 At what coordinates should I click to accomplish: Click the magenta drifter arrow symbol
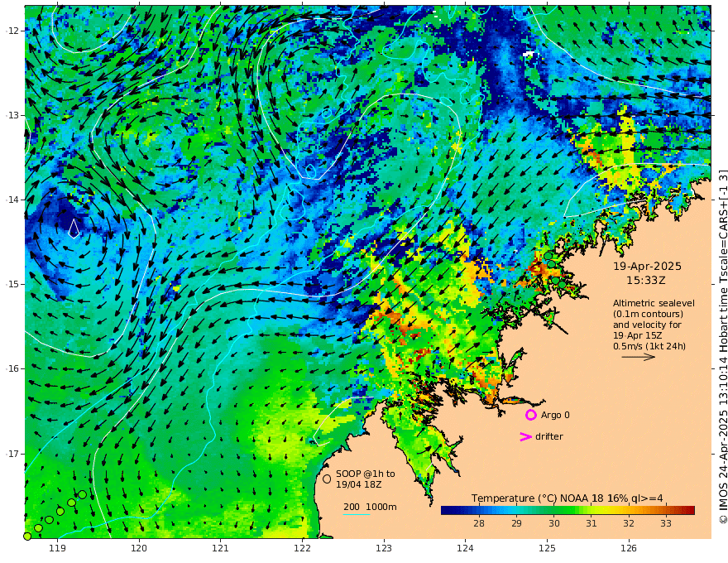tap(525, 436)
